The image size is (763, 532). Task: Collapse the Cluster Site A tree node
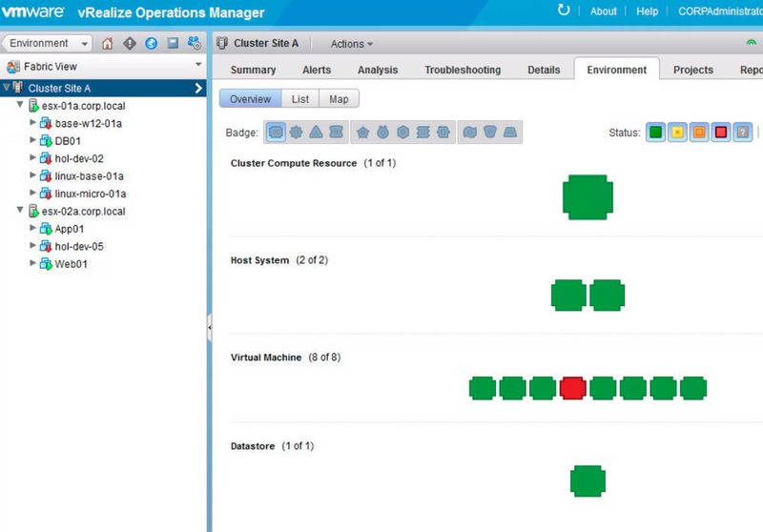(7, 88)
